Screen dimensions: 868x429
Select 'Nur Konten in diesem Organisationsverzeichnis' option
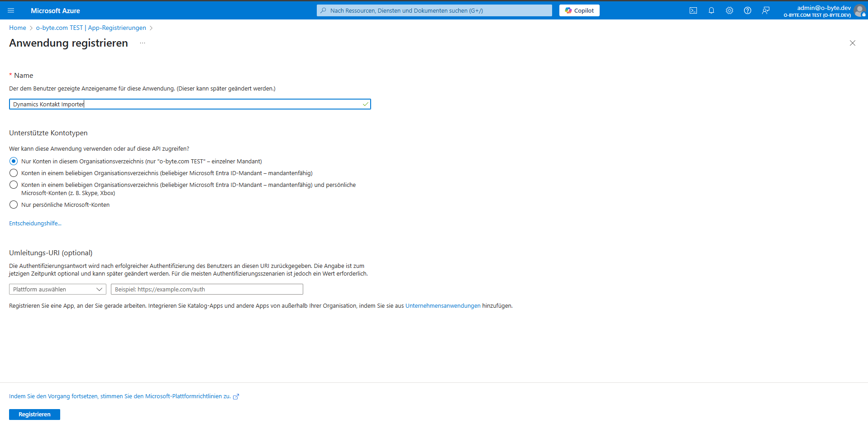14,161
